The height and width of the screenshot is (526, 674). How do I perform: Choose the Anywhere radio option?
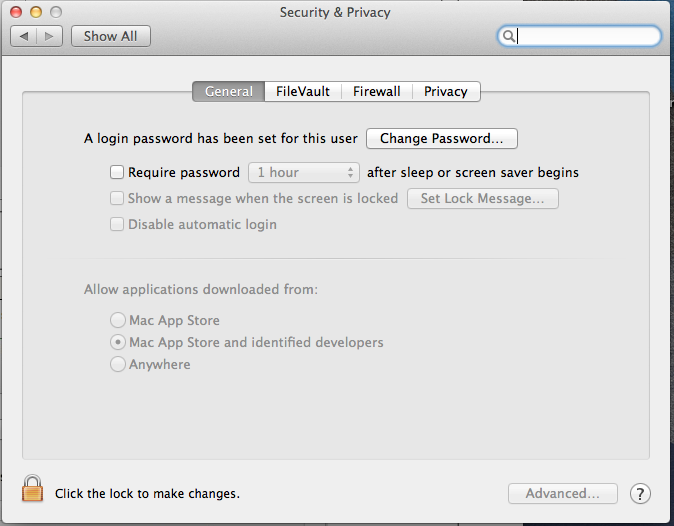coord(118,364)
